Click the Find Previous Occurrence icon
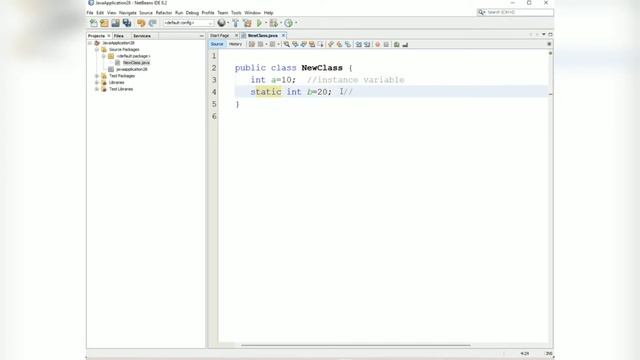This screenshot has height=360, width=640. (295, 44)
